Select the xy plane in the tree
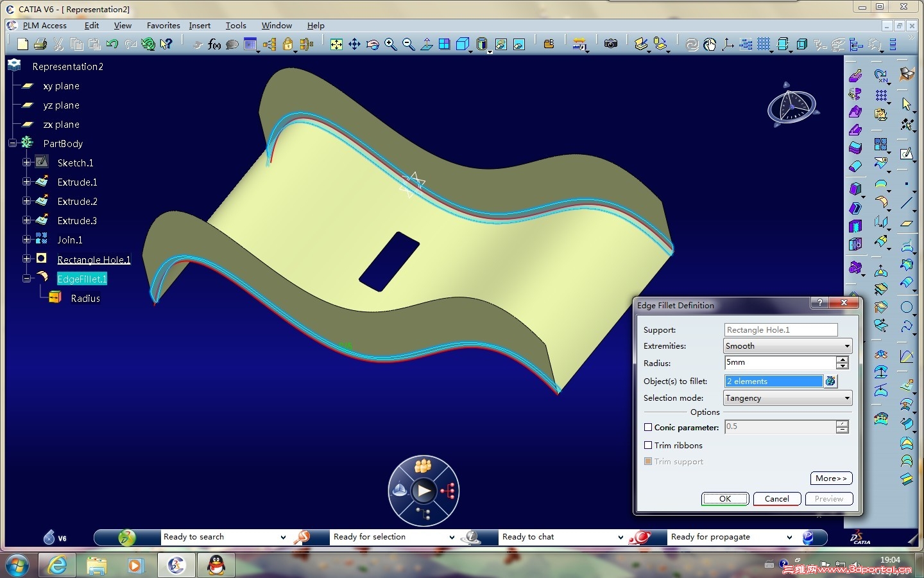 point(62,86)
